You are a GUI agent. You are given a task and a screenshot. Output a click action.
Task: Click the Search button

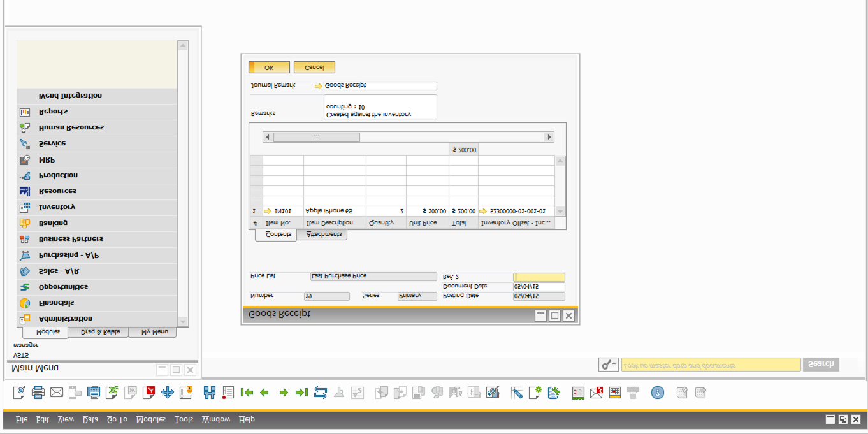click(821, 365)
